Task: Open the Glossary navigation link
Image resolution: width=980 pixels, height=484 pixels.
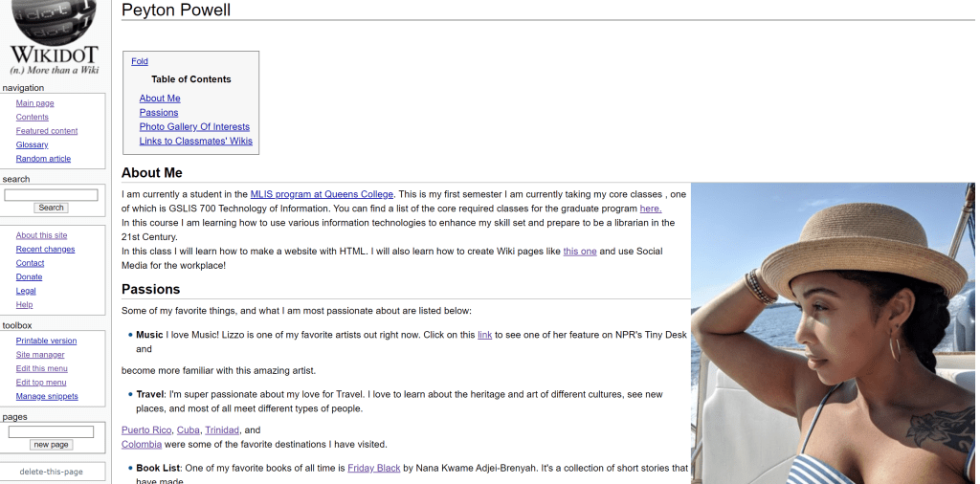Action: (32, 145)
